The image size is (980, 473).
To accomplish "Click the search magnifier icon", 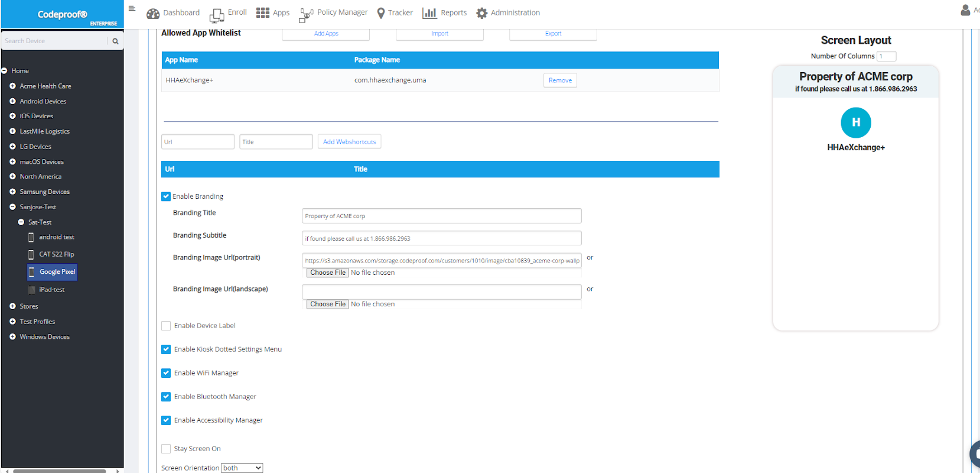I will (115, 41).
